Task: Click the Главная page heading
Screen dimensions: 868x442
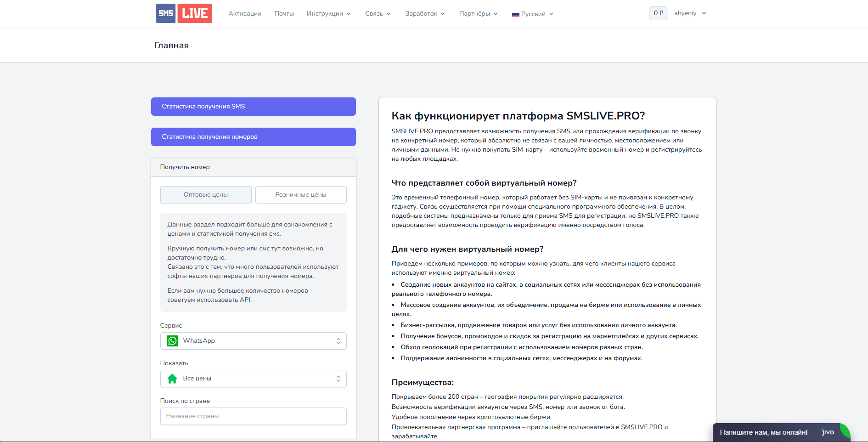Action: point(171,45)
